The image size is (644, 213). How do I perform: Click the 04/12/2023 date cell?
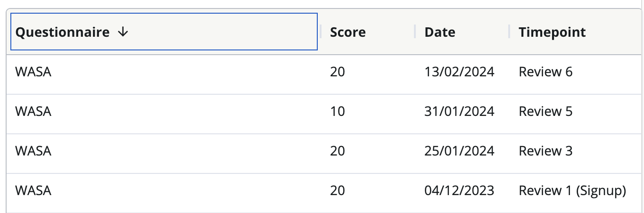(459, 191)
